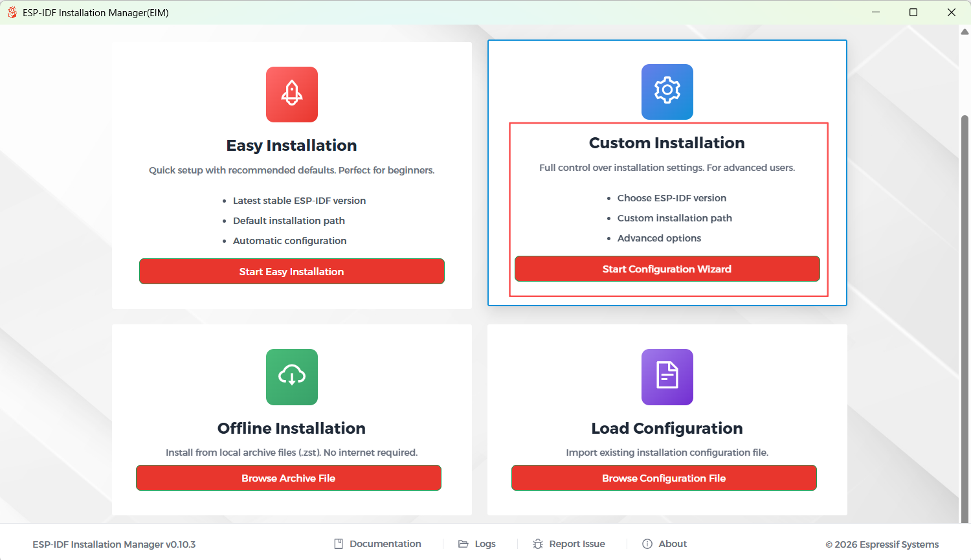Start Easy Installation
This screenshot has width=971, height=560.
pos(292,271)
